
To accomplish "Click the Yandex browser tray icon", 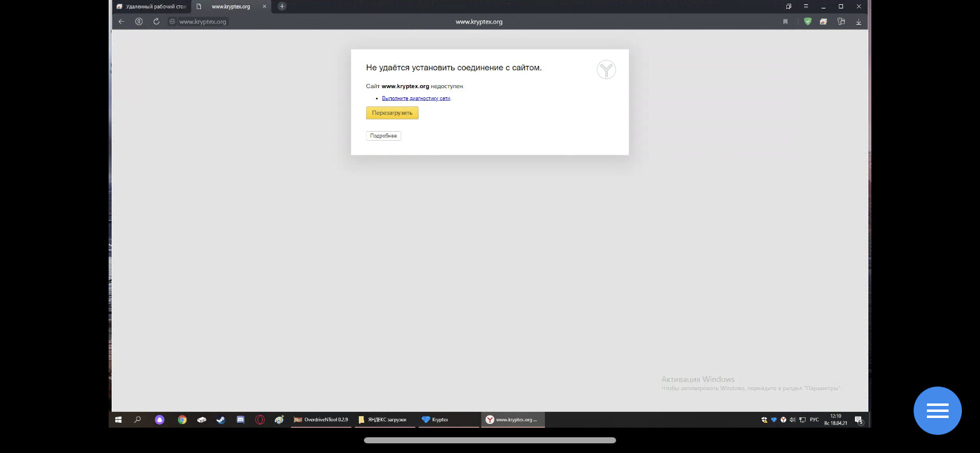I will 783,420.
